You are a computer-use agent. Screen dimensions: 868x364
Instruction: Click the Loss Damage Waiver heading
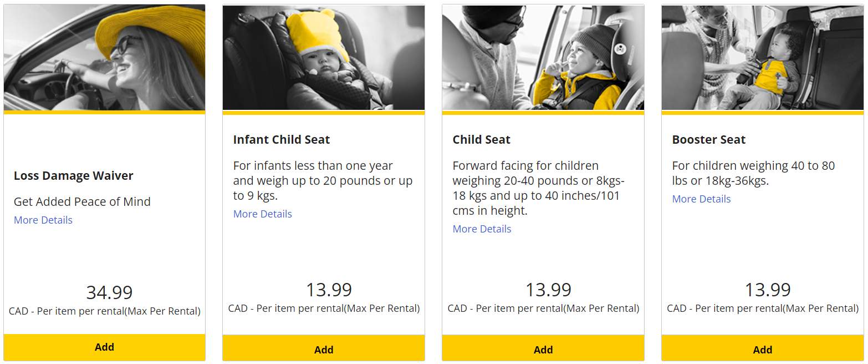(x=74, y=176)
